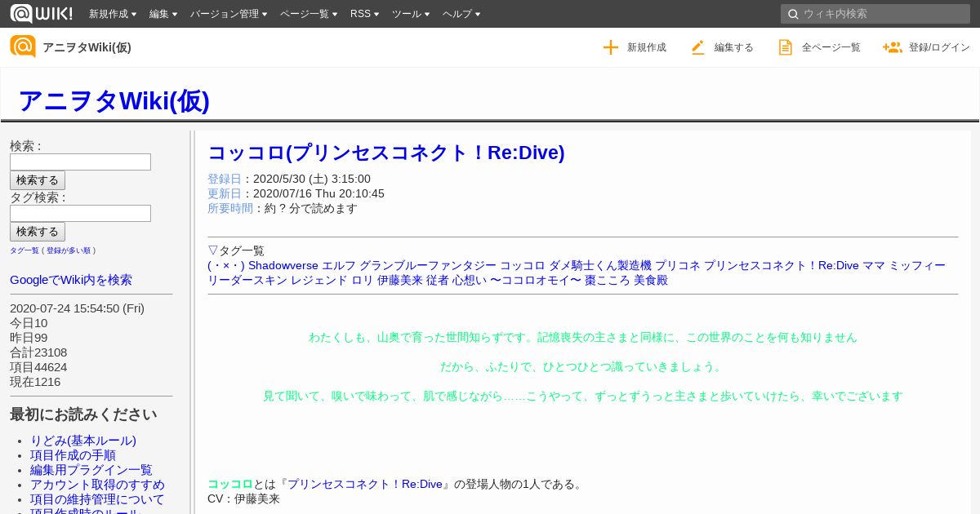Click the CV：伊藤美来 line
This screenshot has height=514, width=980.
(243, 498)
